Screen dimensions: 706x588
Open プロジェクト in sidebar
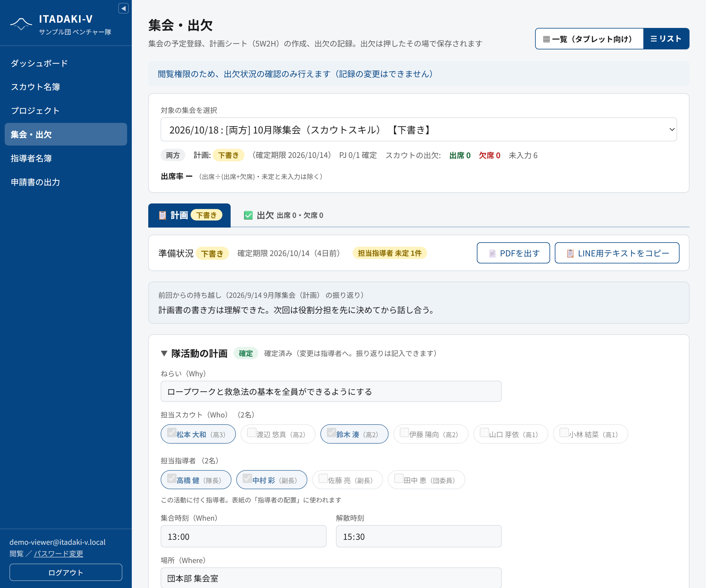click(66, 111)
